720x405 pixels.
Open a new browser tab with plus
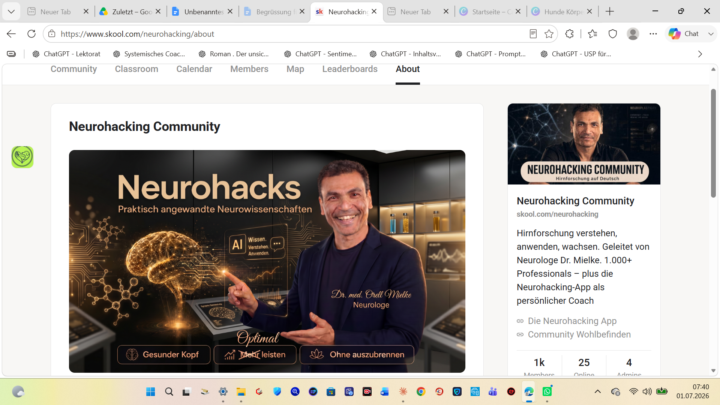pyautogui.click(x=609, y=11)
